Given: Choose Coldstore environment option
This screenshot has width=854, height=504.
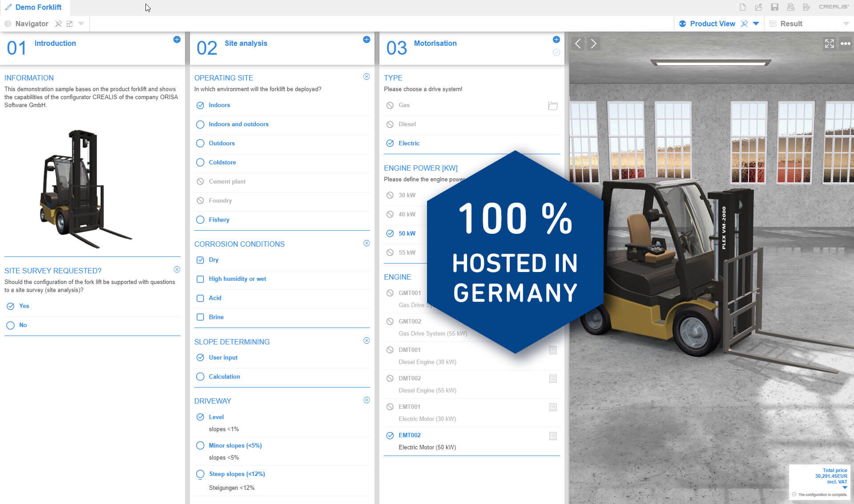Looking at the screenshot, I should [x=282, y=163].
